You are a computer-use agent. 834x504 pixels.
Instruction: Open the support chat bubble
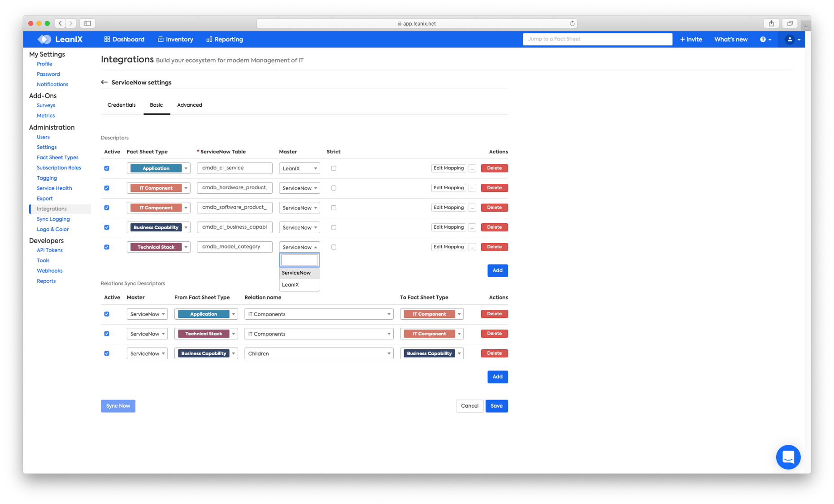tap(788, 457)
